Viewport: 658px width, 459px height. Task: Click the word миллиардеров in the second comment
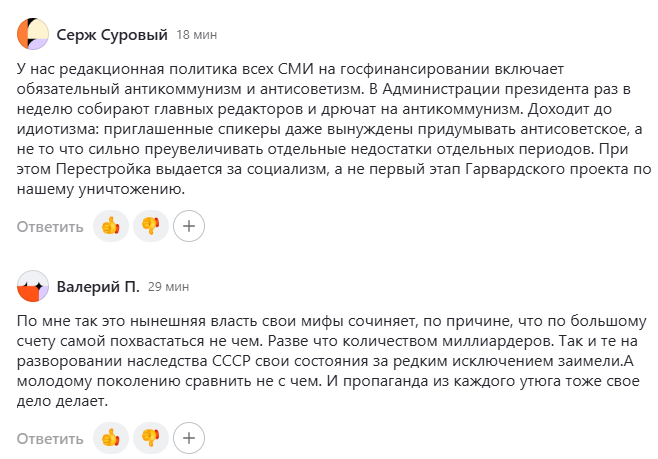[497, 341]
